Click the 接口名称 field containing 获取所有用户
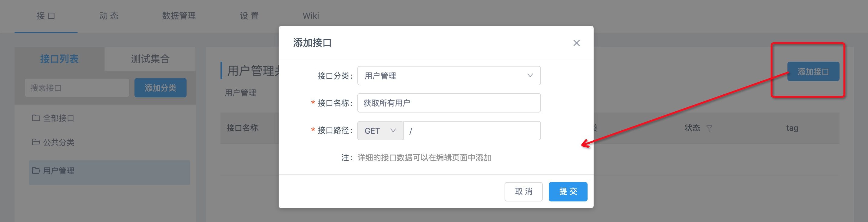The image size is (868, 222). [x=448, y=103]
